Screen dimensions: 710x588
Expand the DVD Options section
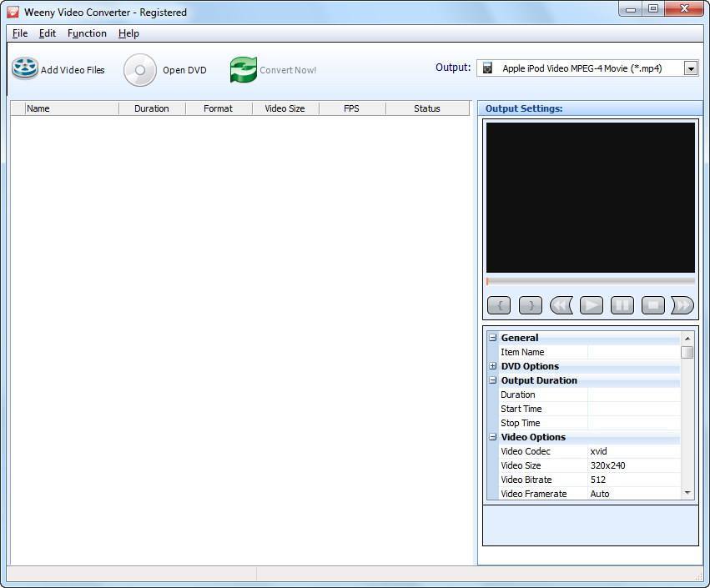pyautogui.click(x=493, y=366)
